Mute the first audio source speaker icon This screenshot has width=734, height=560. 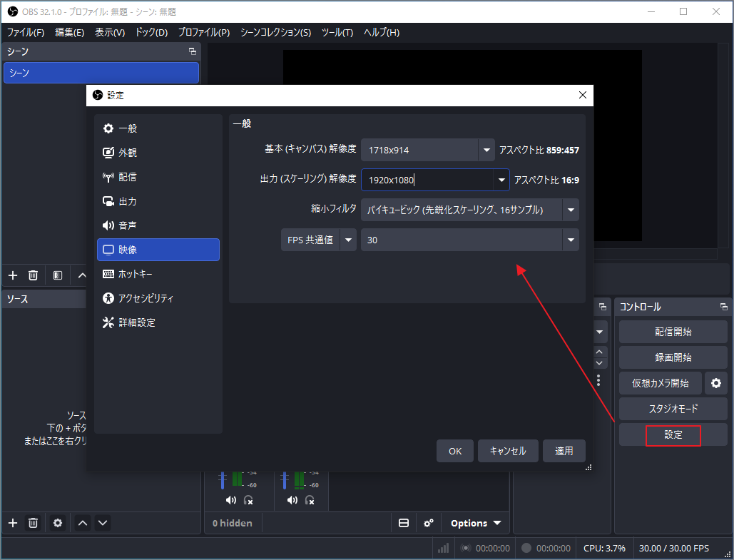(x=230, y=500)
